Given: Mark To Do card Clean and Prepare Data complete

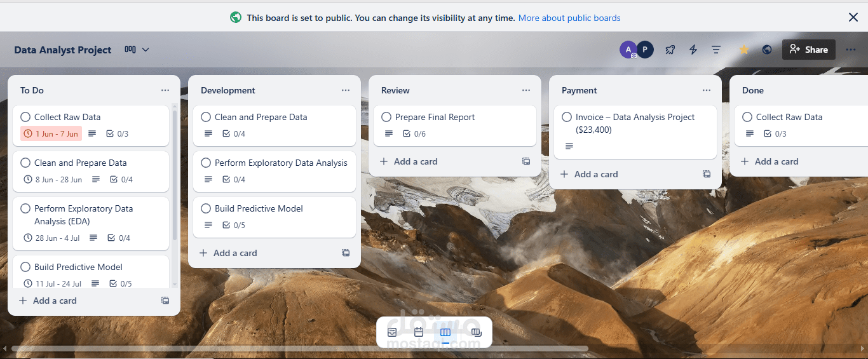Looking at the screenshot, I should pyautogui.click(x=25, y=163).
